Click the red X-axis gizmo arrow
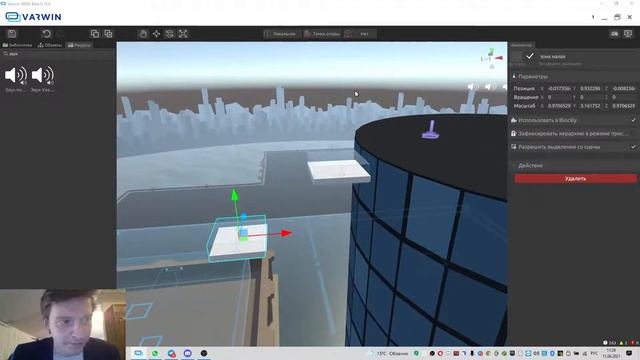Viewport: 640px width, 360px height. pyautogui.click(x=287, y=233)
